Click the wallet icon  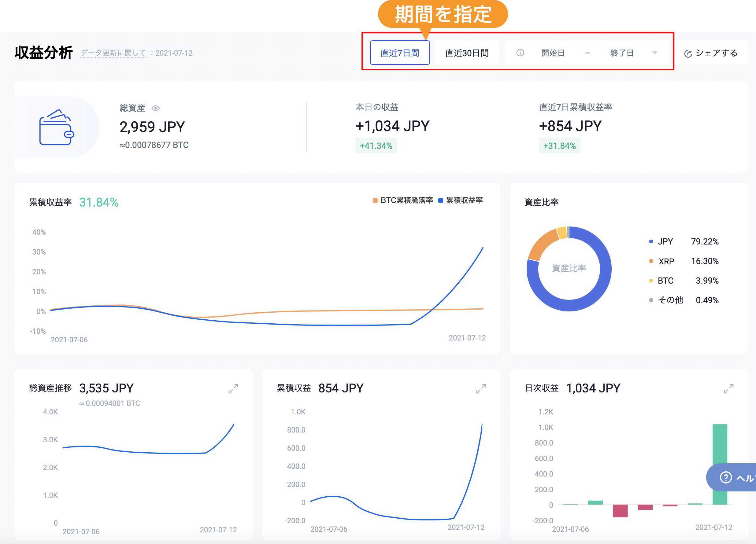[x=56, y=127]
